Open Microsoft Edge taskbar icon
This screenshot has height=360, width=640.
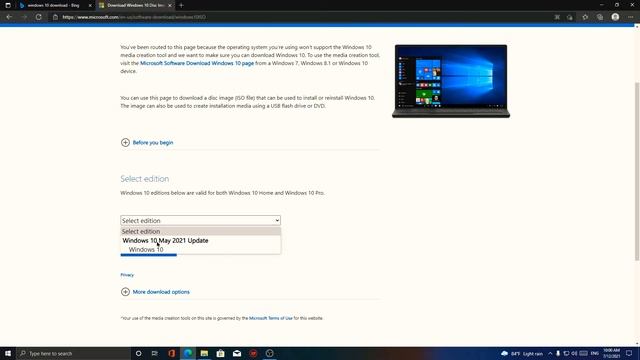188,353
